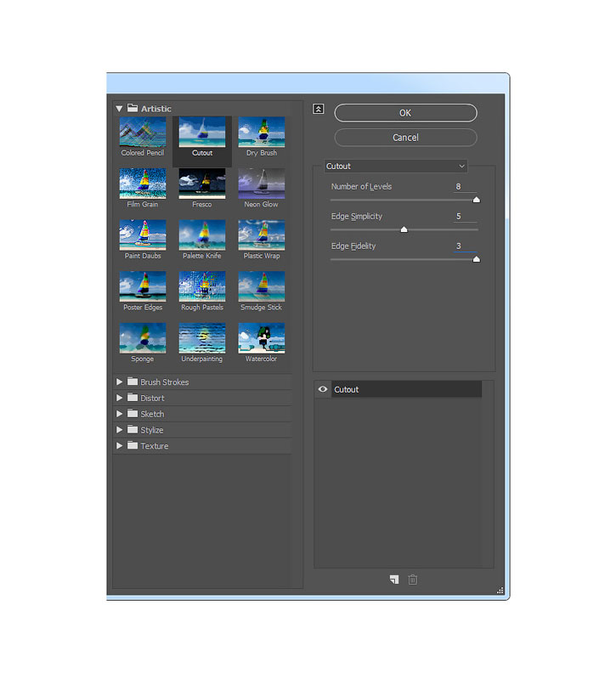The image size is (616, 673).
Task: Apply the Sponge filter thumbnail
Action: click(143, 338)
